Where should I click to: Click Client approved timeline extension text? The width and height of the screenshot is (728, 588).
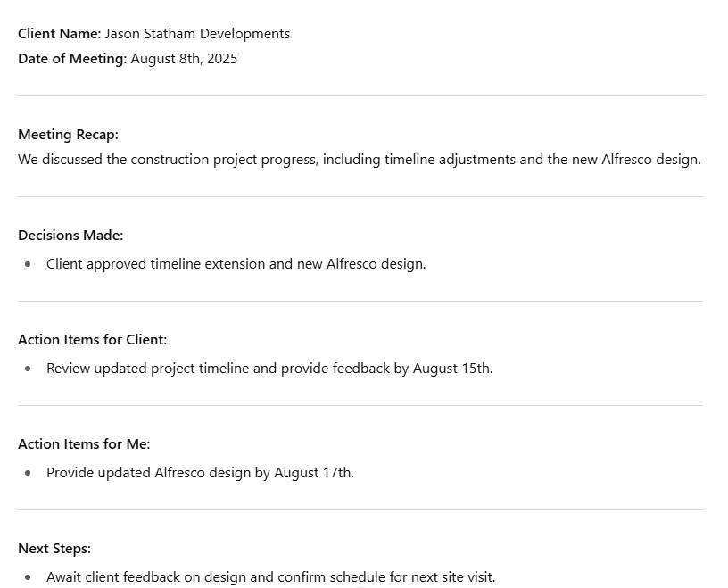(x=236, y=264)
